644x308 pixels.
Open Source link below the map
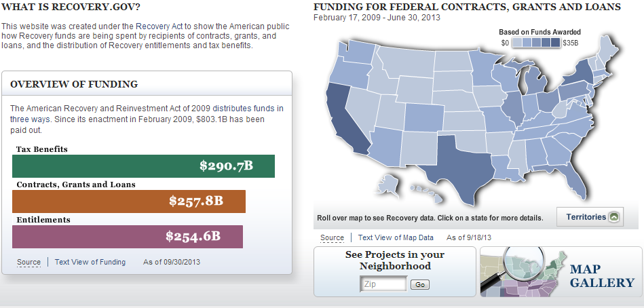pyautogui.click(x=332, y=237)
